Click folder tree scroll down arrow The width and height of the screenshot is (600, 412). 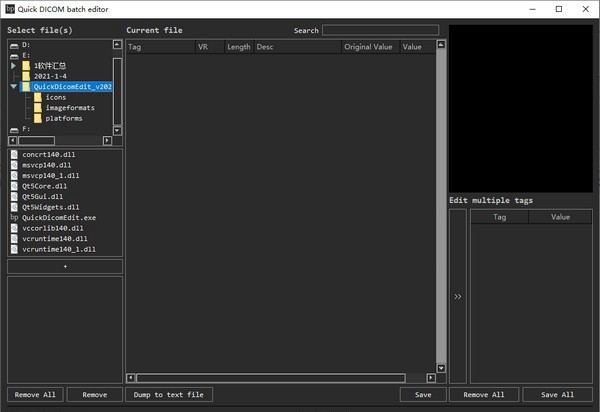pos(117,130)
